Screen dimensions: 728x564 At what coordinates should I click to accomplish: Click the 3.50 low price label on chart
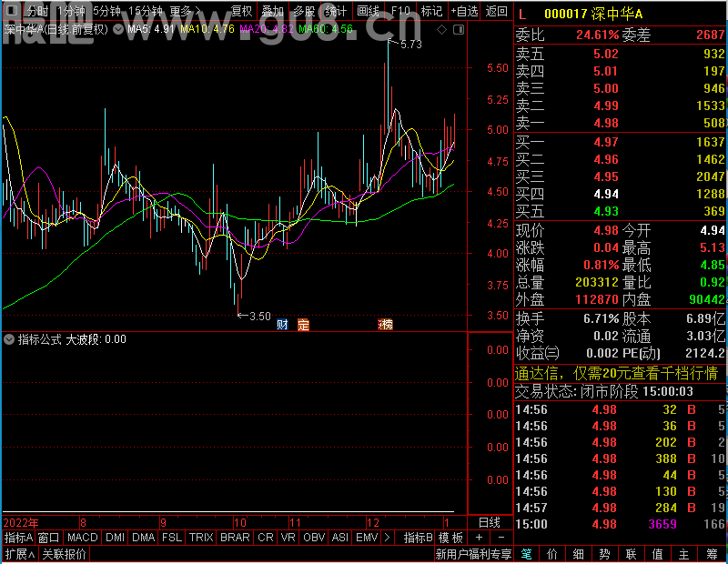pos(260,317)
